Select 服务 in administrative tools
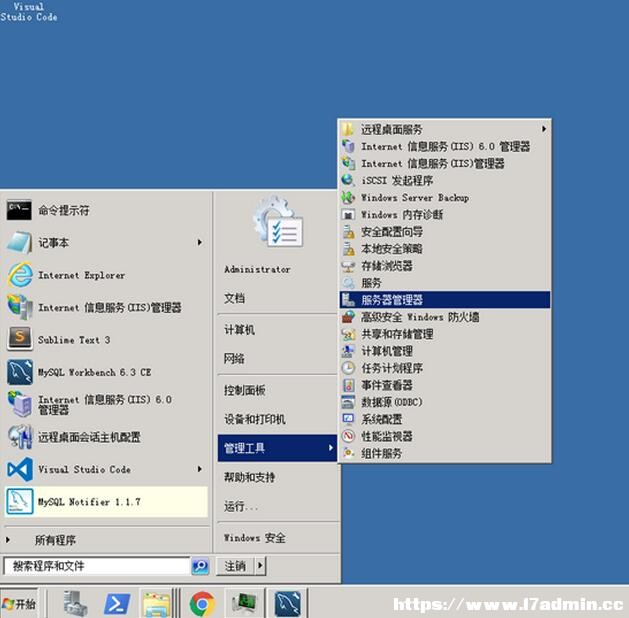The height and width of the screenshot is (618, 629). [x=445, y=283]
